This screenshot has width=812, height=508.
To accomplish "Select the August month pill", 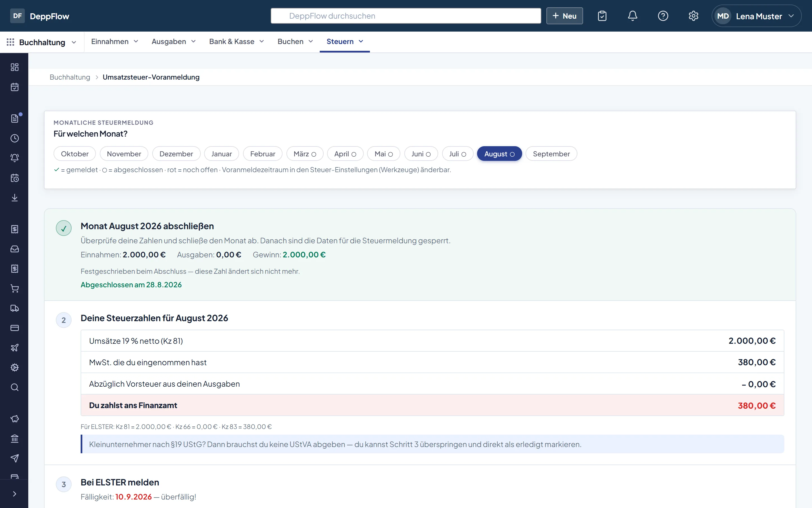I will [x=499, y=154].
